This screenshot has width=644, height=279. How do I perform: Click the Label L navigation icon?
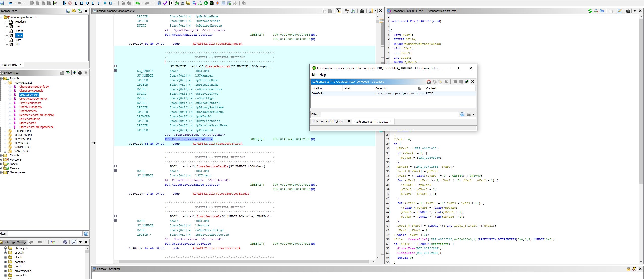click(x=93, y=3)
